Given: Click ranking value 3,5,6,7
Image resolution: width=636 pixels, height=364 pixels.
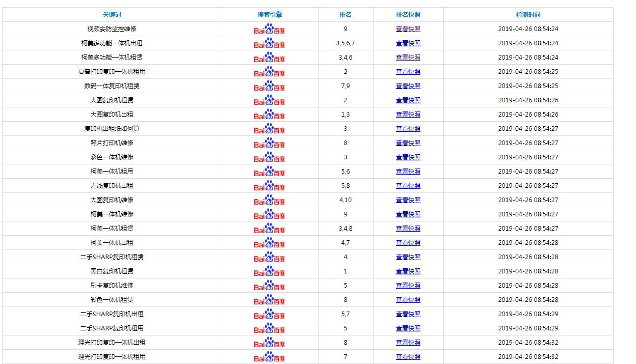Looking at the screenshot, I should 346,43.
